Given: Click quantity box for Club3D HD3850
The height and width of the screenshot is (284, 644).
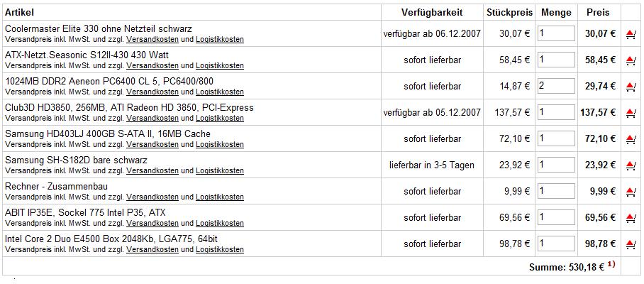Looking at the screenshot, I should (557, 112).
